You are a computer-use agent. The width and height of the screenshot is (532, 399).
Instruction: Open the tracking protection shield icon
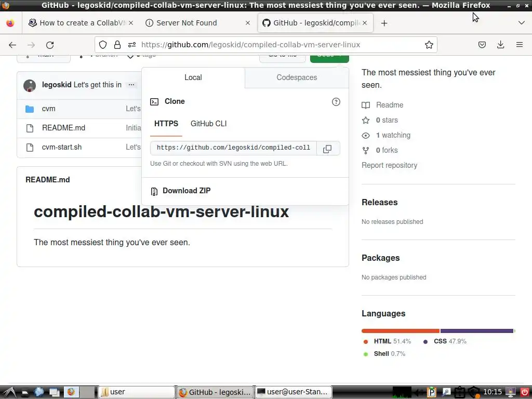coord(102,45)
